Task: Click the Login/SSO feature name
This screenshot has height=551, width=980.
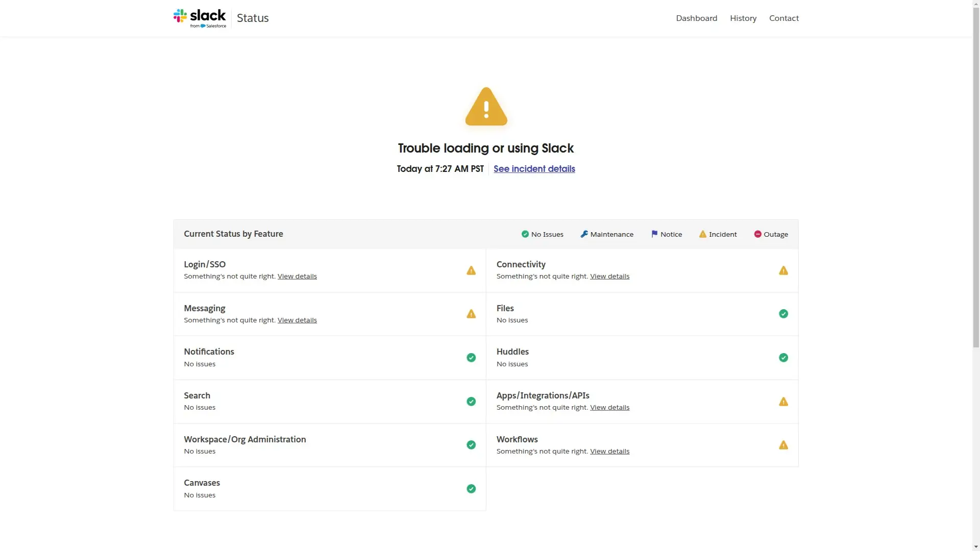Action: coord(205,264)
